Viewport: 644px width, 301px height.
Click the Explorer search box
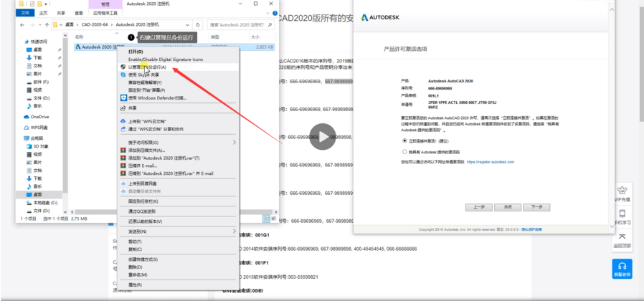[240, 24]
